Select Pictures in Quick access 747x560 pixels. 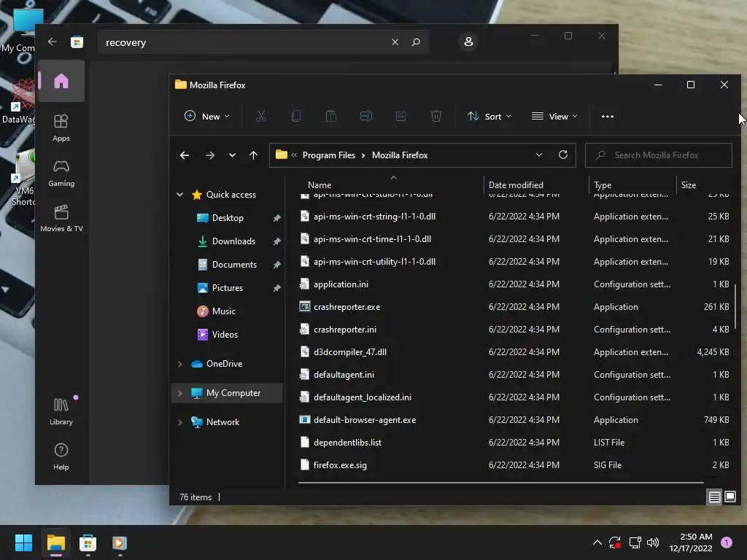[228, 287]
